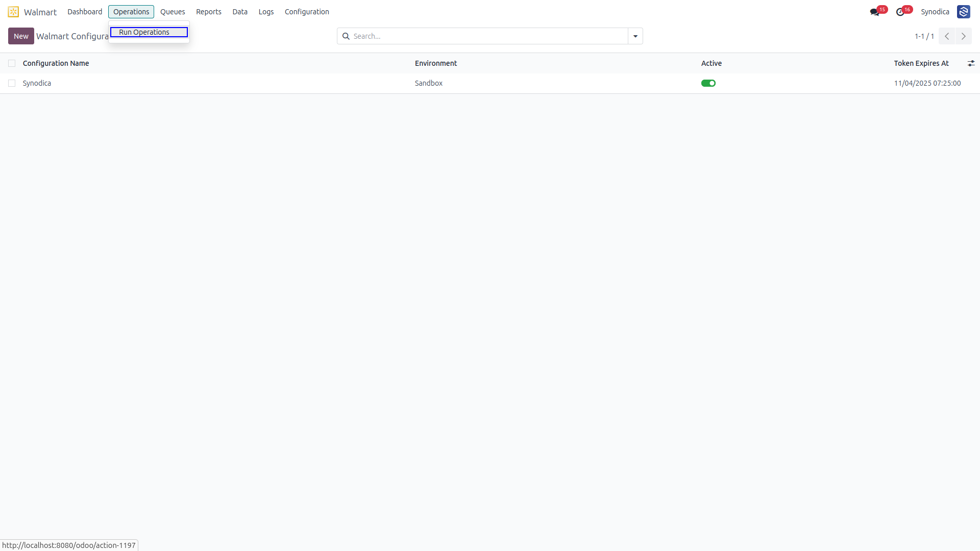This screenshot has height=551, width=980.
Task: Open the Queues menu
Action: (x=173, y=12)
